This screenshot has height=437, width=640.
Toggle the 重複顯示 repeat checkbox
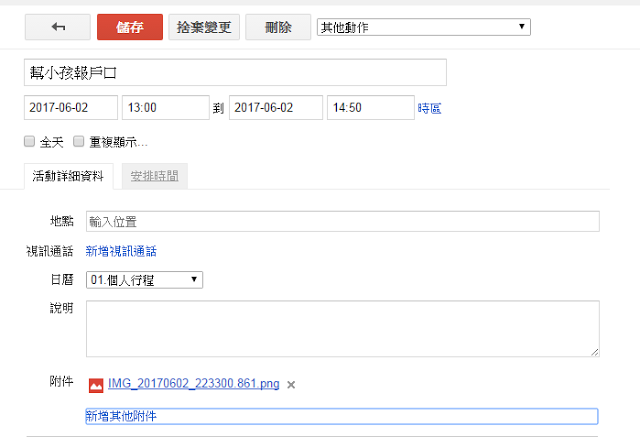click(x=78, y=142)
